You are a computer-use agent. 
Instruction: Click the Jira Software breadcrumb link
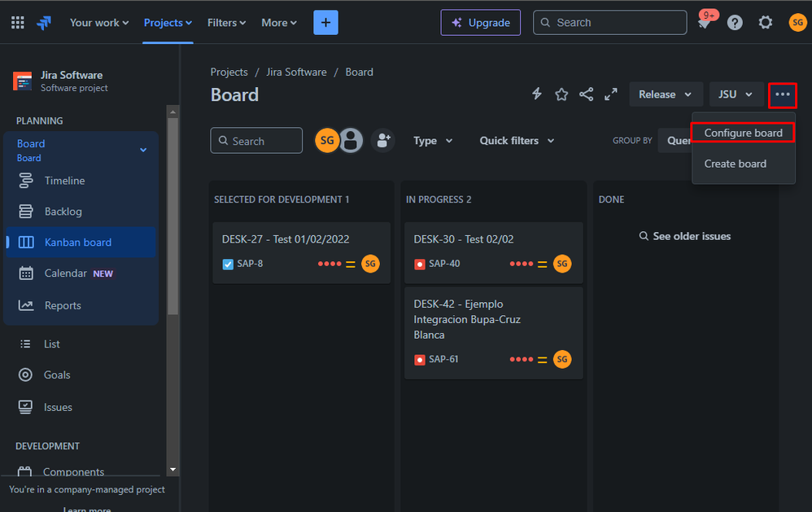[x=296, y=72]
